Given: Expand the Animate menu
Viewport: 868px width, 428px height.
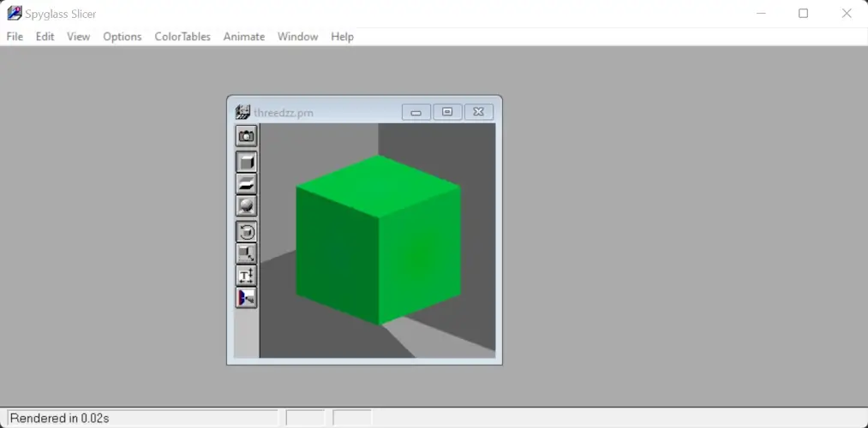Looking at the screenshot, I should [x=243, y=37].
